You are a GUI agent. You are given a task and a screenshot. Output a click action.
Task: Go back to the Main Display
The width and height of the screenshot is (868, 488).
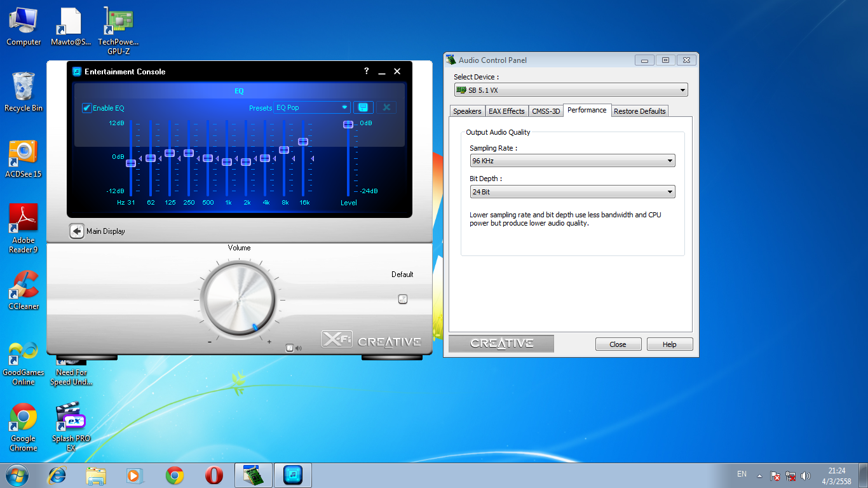click(x=77, y=231)
